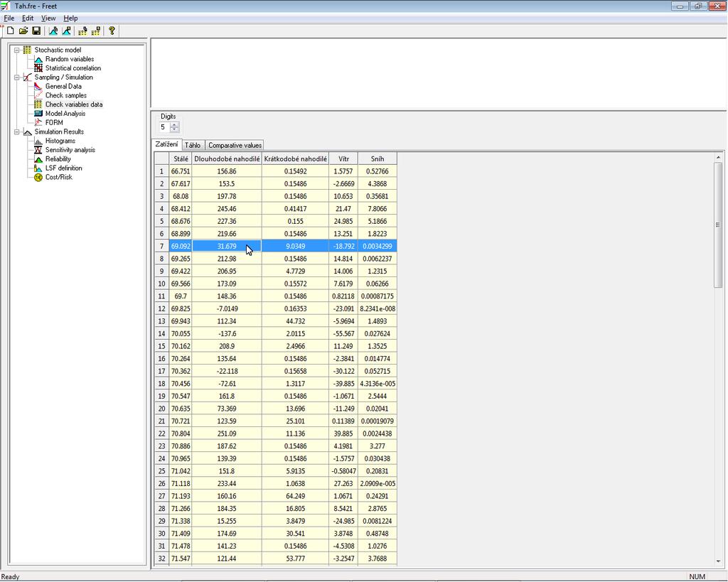Select cell with value 0.41417

click(x=295, y=209)
